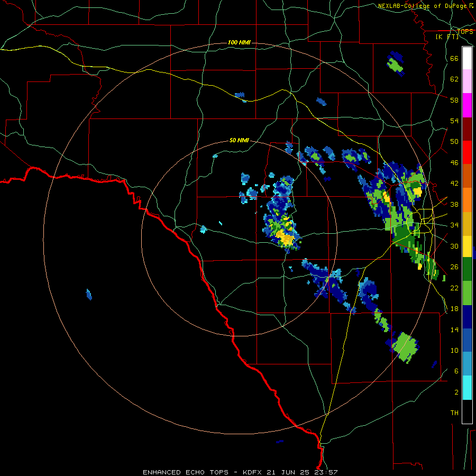Click the legend value 58
This screenshot has height=476, width=476.
pyautogui.click(x=454, y=100)
